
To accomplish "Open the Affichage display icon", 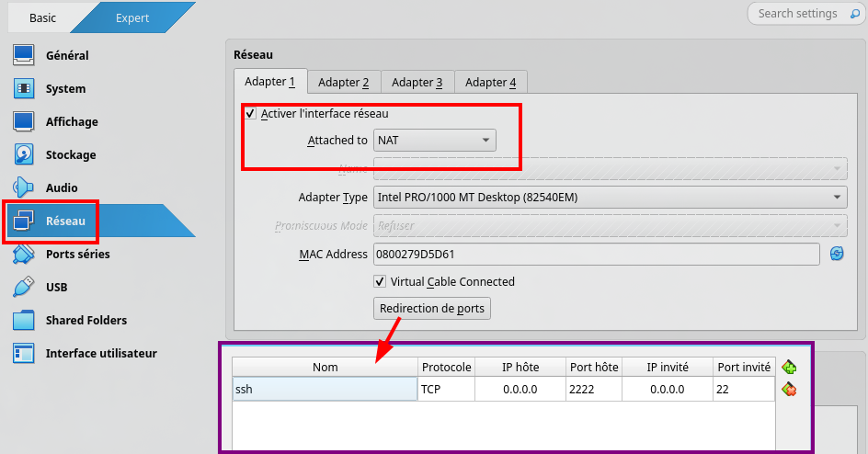I will click(23, 121).
